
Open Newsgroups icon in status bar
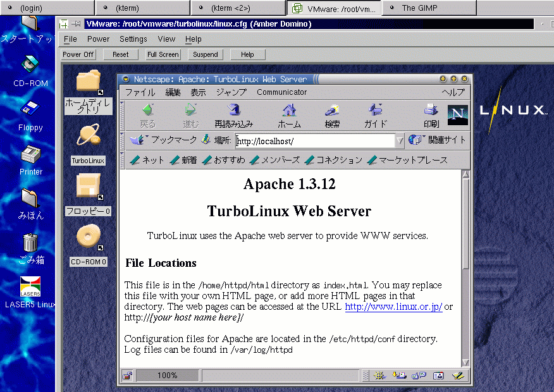point(419,376)
